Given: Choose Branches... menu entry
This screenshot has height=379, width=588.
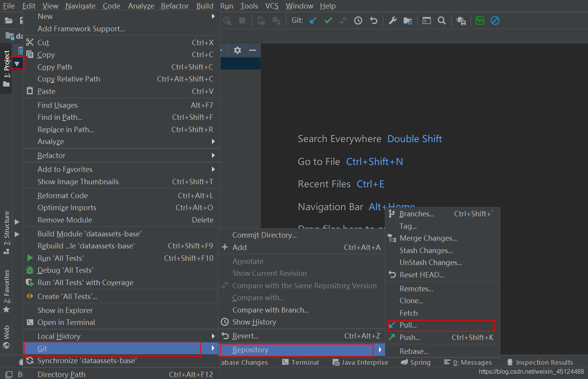Looking at the screenshot, I should [442, 214].
